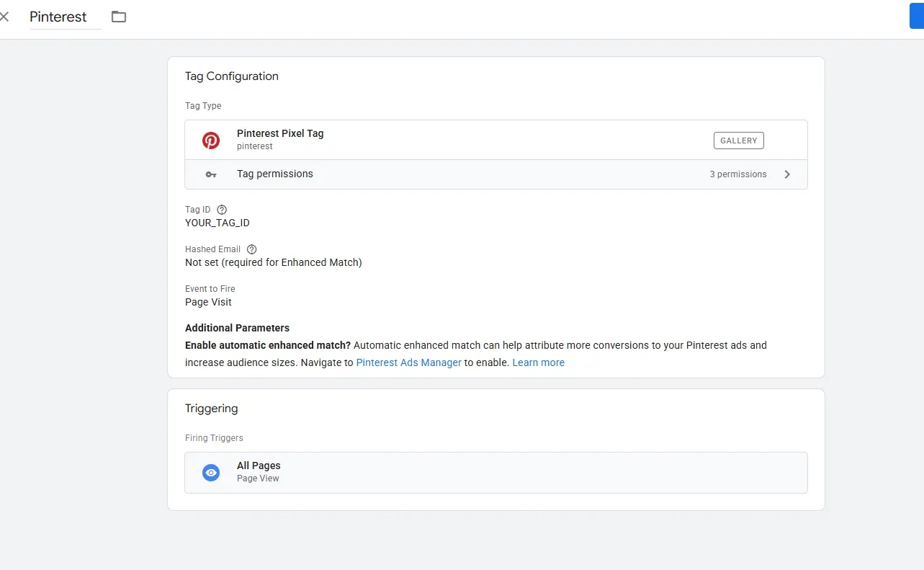
Task: Open the folder icon beside the tag name
Action: click(119, 17)
